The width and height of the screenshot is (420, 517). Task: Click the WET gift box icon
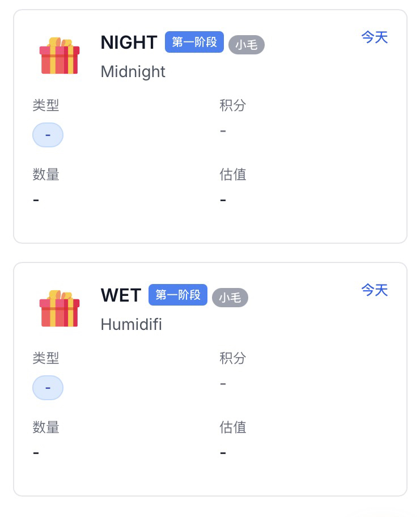[x=60, y=309]
